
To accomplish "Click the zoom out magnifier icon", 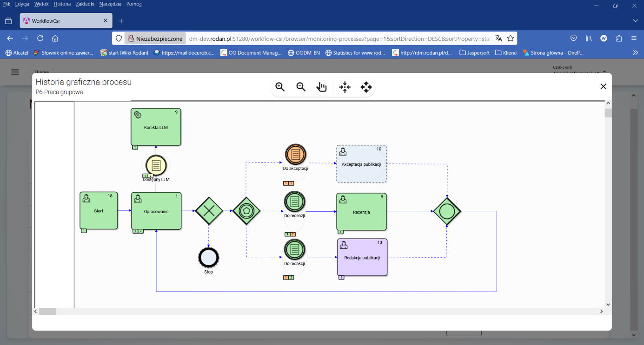I will click(301, 87).
